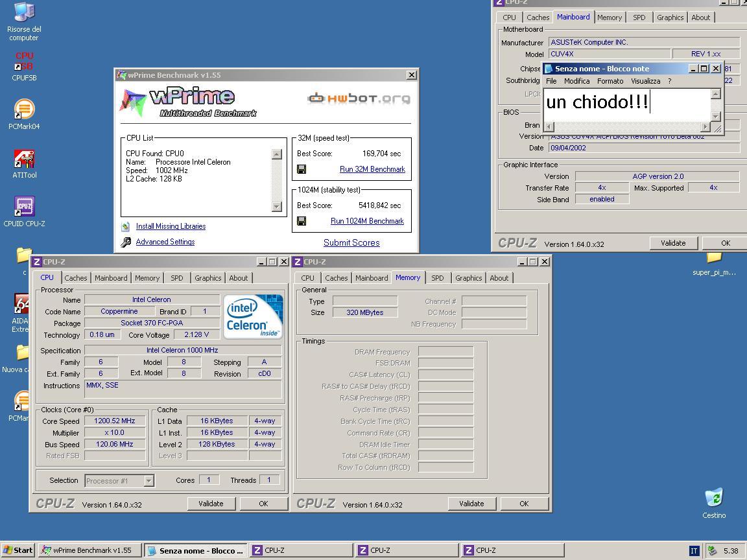Click the system tray network icon

tap(712, 551)
